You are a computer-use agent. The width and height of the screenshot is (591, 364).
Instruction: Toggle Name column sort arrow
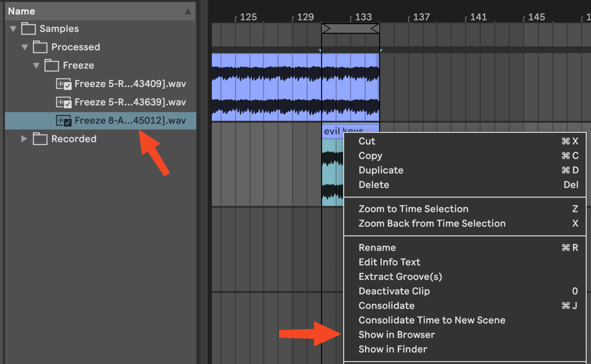click(x=188, y=11)
